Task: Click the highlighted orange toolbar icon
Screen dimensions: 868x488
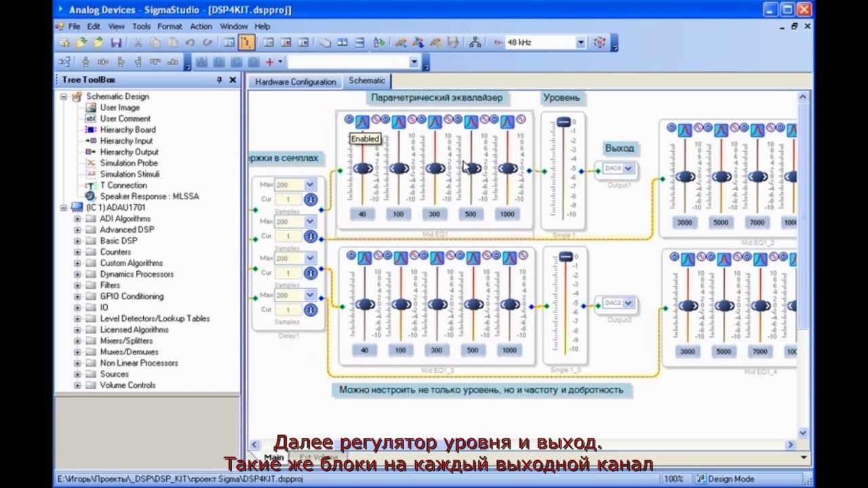Action: coord(247,42)
